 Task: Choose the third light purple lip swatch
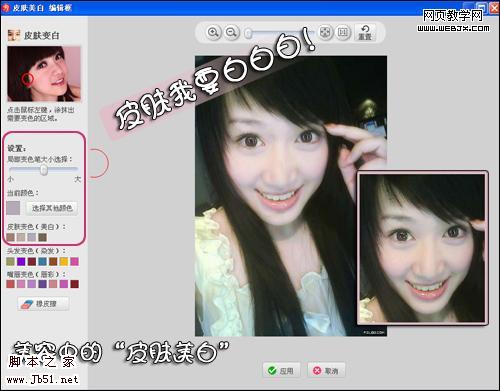[x=32, y=284]
